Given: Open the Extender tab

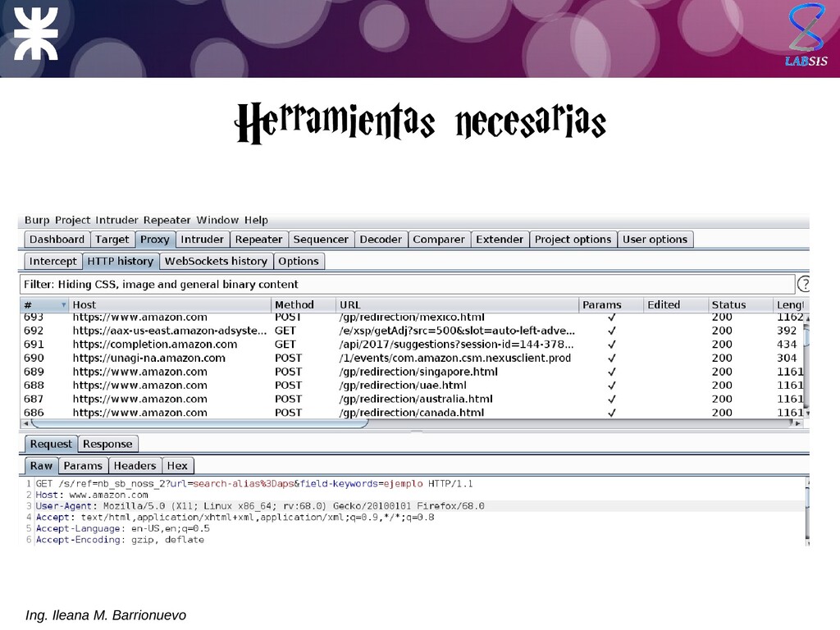Looking at the screenshot, I should pyautogui.click(x=500, y=240).
